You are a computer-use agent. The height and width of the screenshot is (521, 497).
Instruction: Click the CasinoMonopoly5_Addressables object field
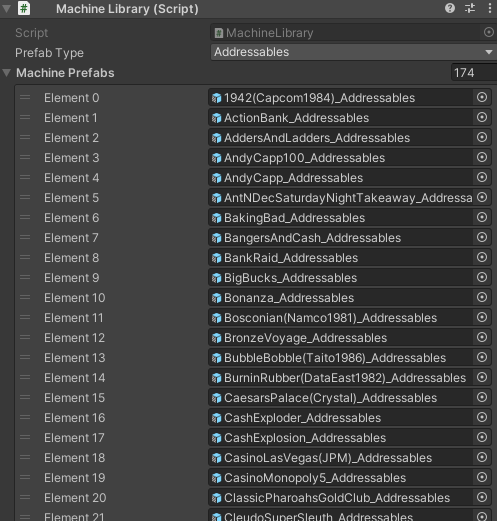(350, 478)
